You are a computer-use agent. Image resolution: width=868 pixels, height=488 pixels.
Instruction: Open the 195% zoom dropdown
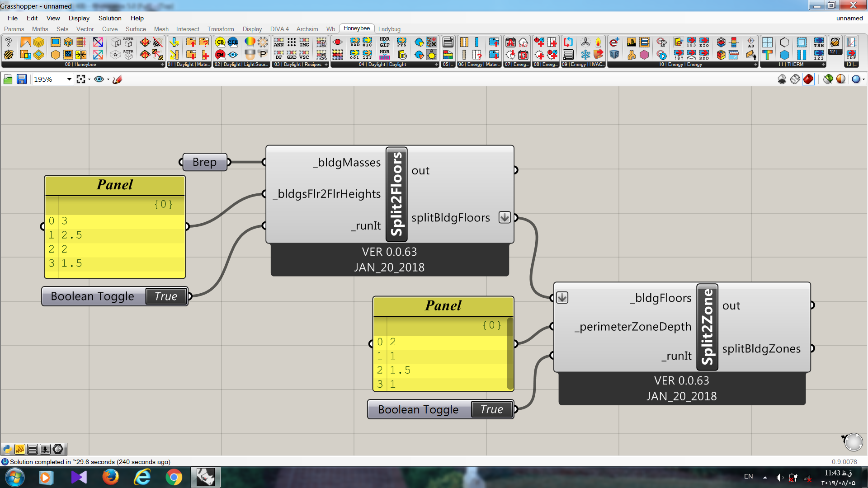(69, 80)
